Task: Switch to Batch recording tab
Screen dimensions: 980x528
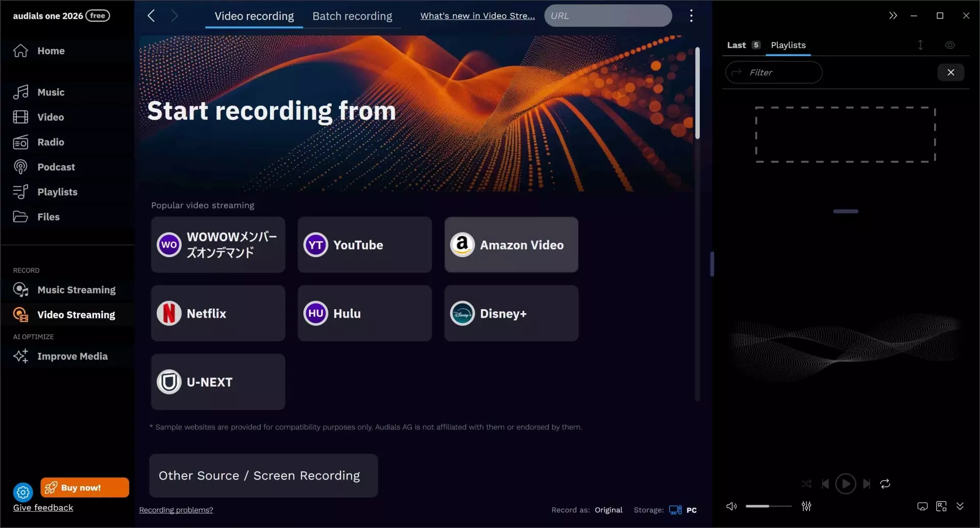Action: point(352,16)
